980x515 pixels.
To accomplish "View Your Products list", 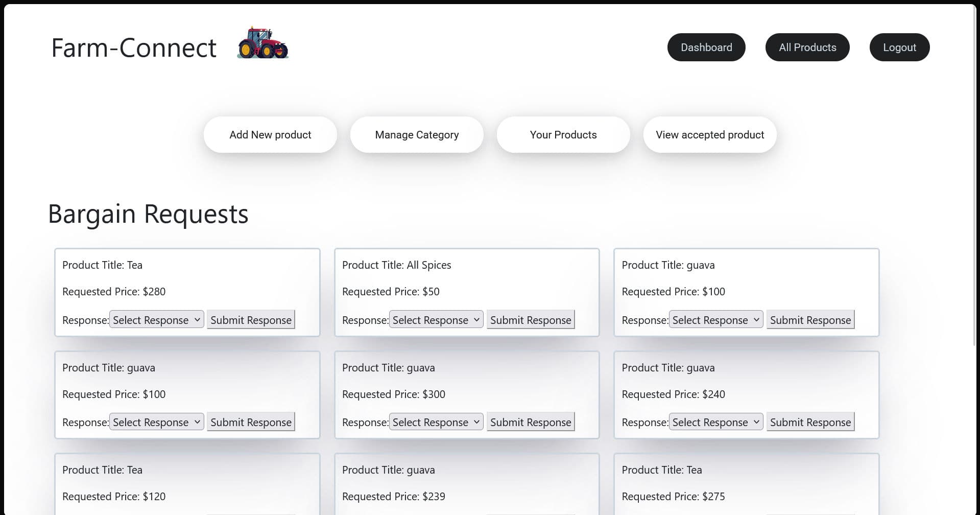I will click(x=563, y=134).
